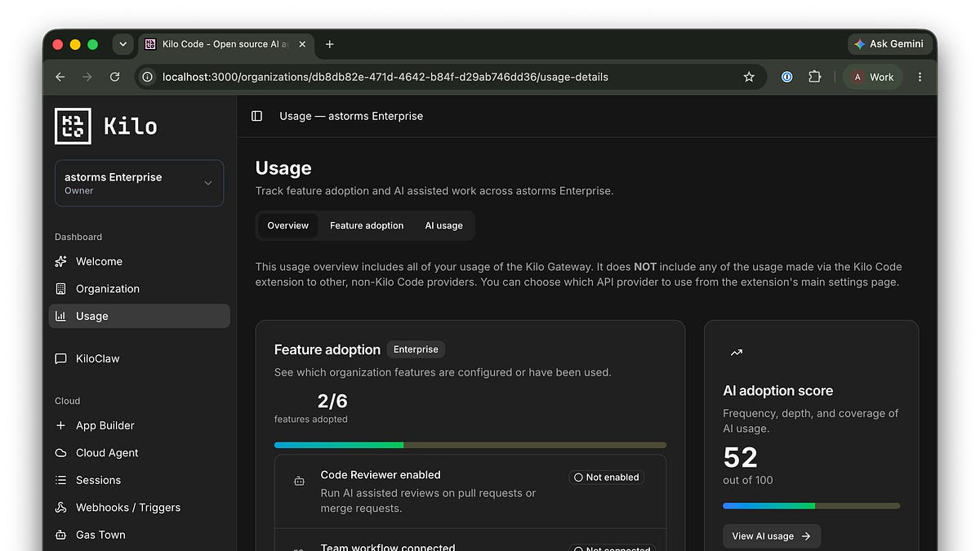The image size is (980, 551).
Task: Click the Ask Gemini button
Action: [x=889, y=44]
